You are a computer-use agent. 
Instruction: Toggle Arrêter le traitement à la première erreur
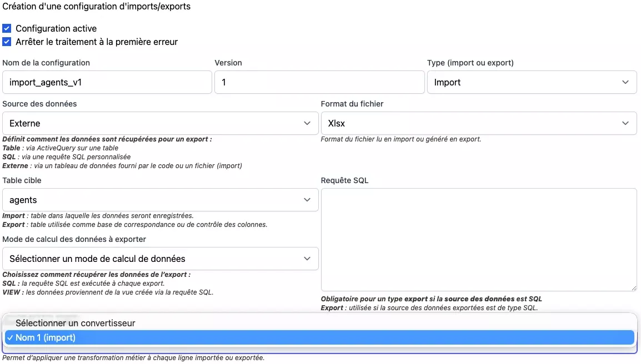tap(7, 42)
